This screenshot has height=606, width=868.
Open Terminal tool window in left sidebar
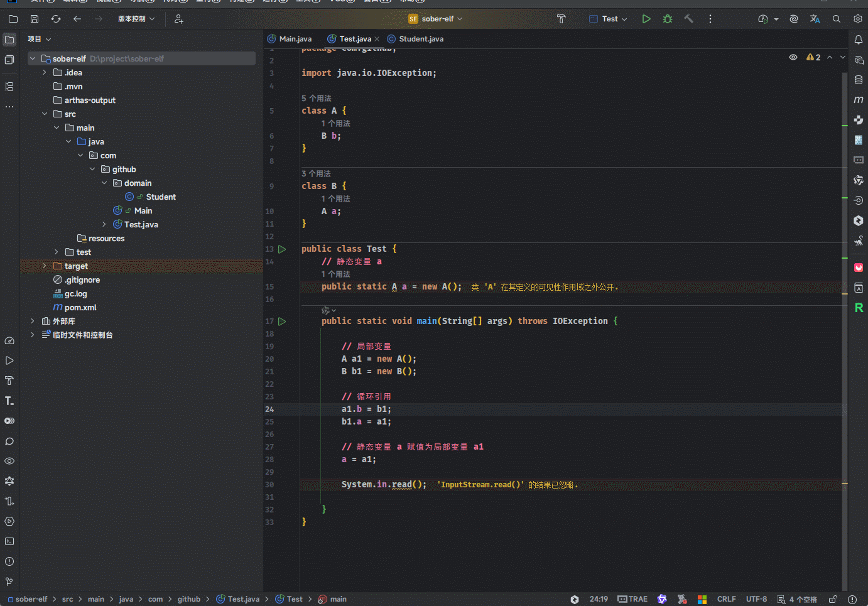(9, 541)
